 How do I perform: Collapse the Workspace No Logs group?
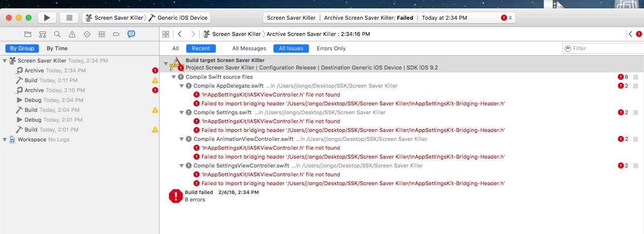coord(5,139)
